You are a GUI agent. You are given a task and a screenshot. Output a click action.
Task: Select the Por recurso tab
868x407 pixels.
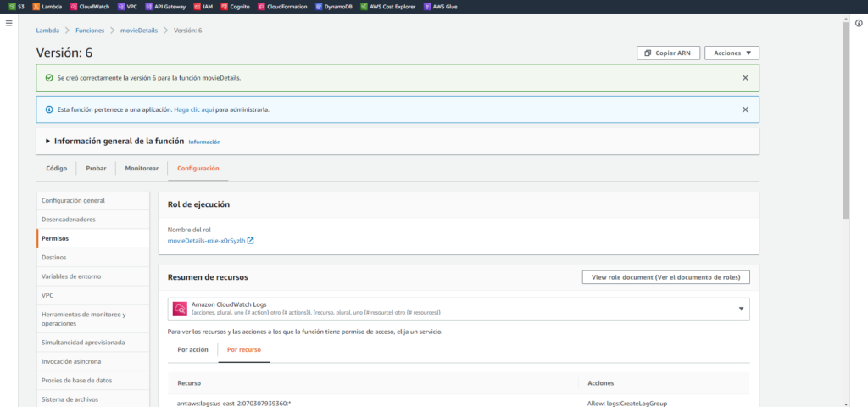[244, 350]
